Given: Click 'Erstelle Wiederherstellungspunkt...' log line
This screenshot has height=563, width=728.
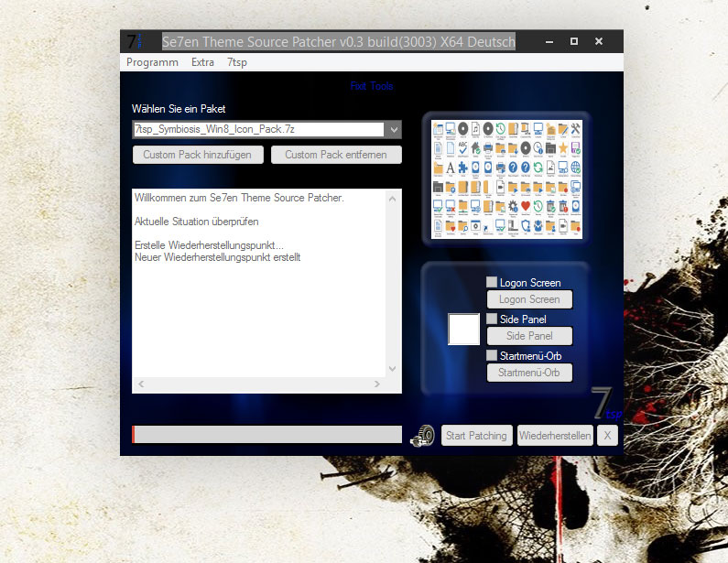Looking at the screenshot, I should point(209,245).
